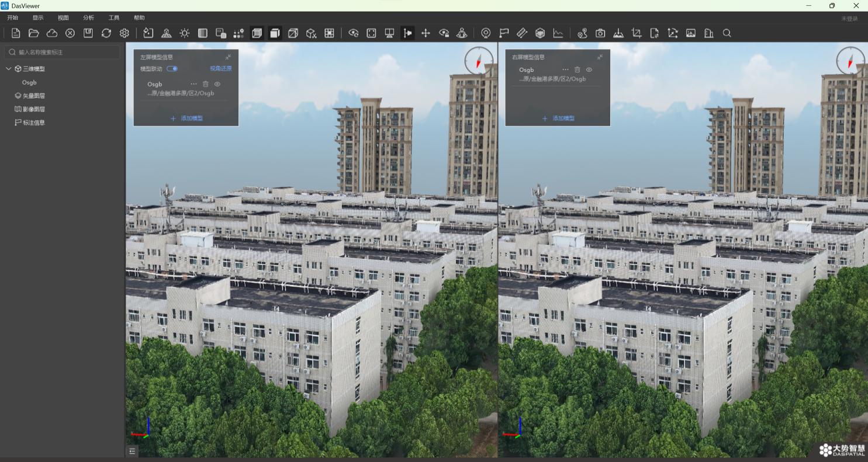This screenshot has height=462, width=868.
Task: Click the flag annotation toolbar icon
Action: [504, 33]
